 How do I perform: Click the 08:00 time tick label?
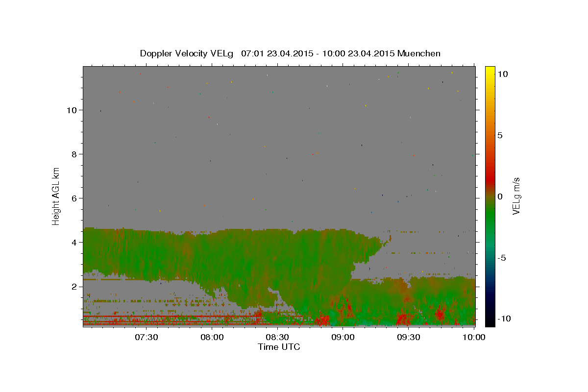212,338
